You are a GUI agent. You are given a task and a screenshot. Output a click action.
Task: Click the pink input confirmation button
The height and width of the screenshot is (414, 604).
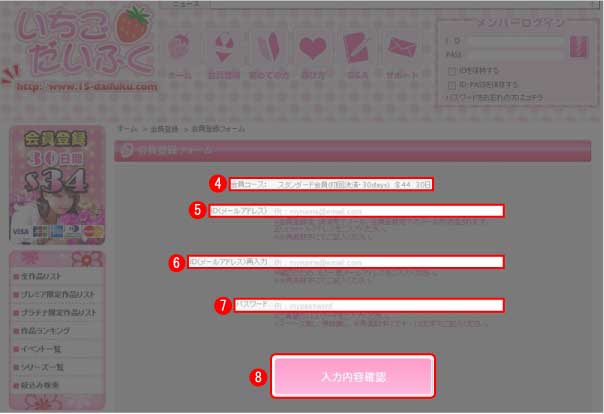[353, 376]
